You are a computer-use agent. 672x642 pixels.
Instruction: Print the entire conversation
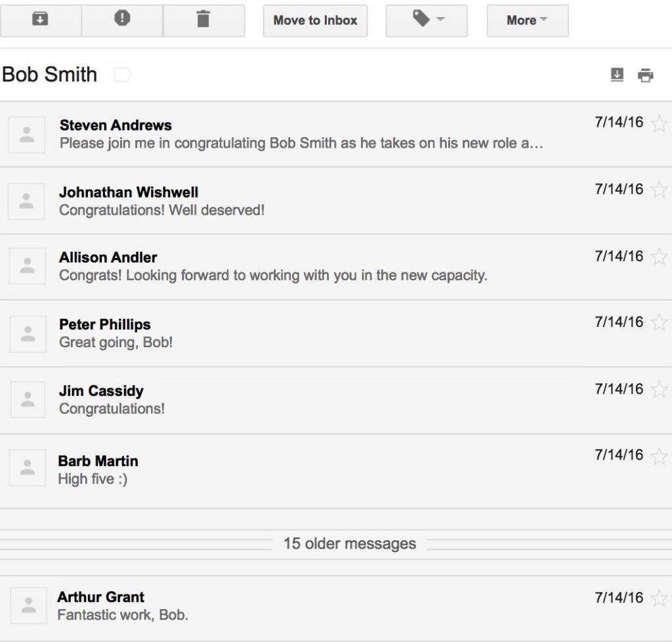pyautogui.click(x=646, y=75)
